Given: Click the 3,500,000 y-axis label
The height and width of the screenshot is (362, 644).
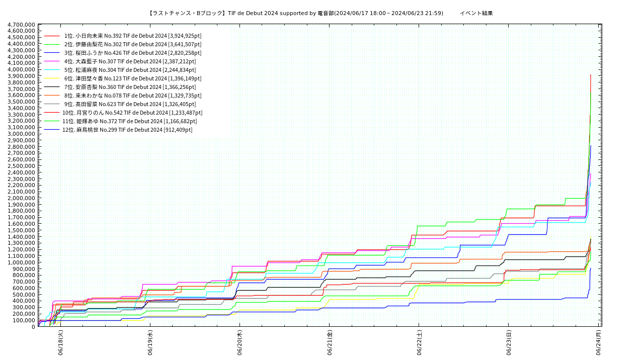Looking at the screenshot, I should pyautogui.click(x=21, y=102).
